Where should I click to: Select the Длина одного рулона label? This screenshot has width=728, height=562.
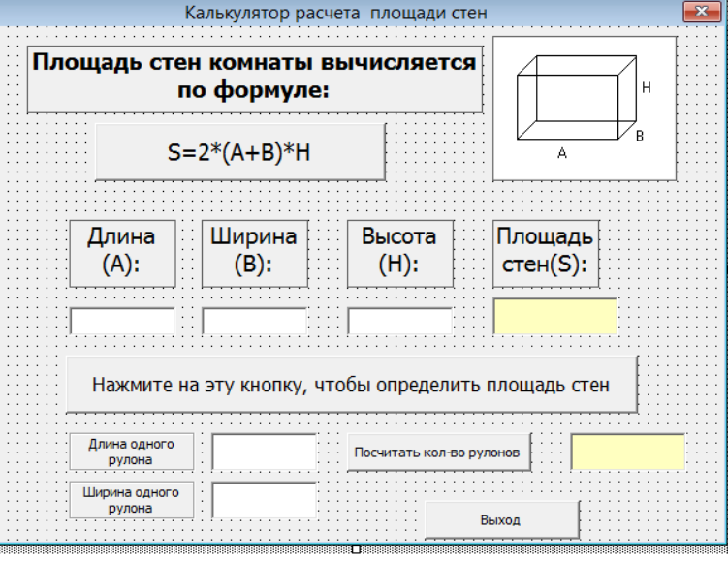tap(132, 452)
